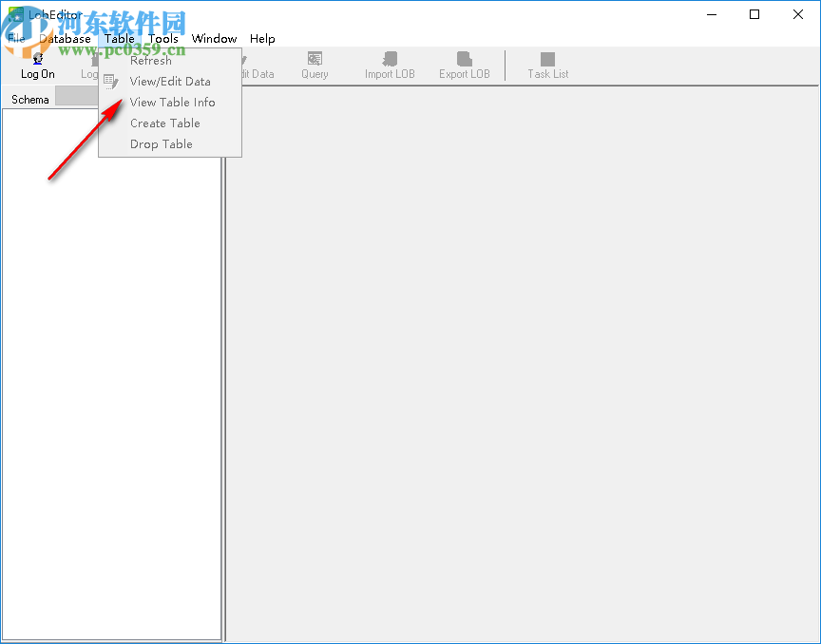Choose View/Edit Data command
821x644 pixels.
(x=171, y=81)
